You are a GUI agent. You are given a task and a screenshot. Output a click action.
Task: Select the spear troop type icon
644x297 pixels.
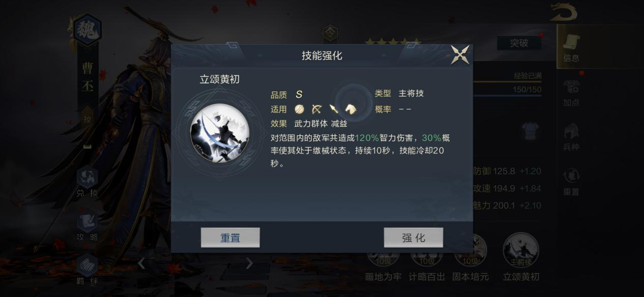(334, 109)
